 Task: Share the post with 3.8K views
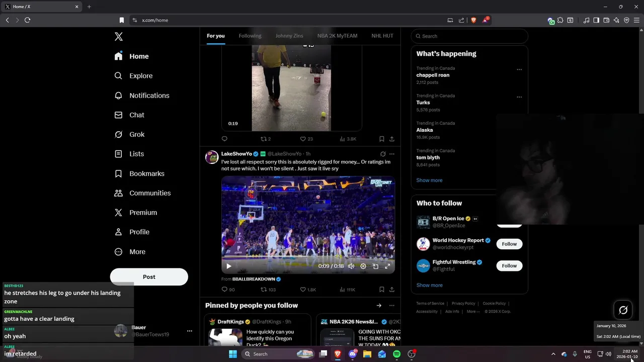(392, 139)
